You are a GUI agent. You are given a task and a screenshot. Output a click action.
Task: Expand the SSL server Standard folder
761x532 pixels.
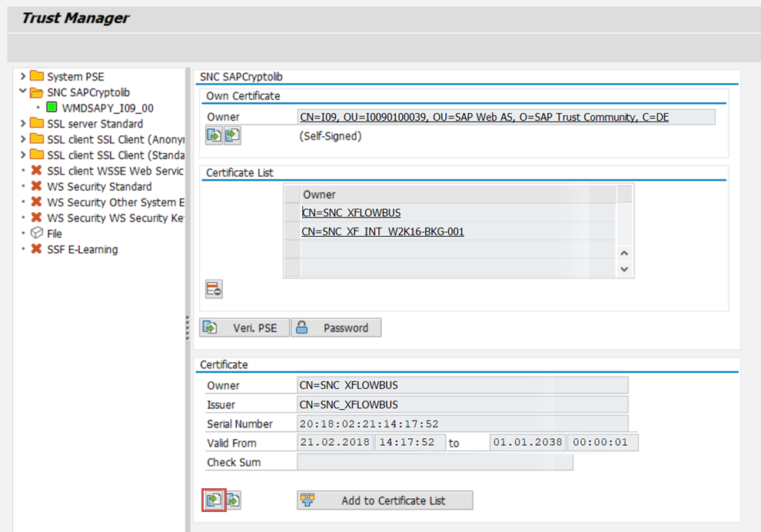[x=23, y=124]
